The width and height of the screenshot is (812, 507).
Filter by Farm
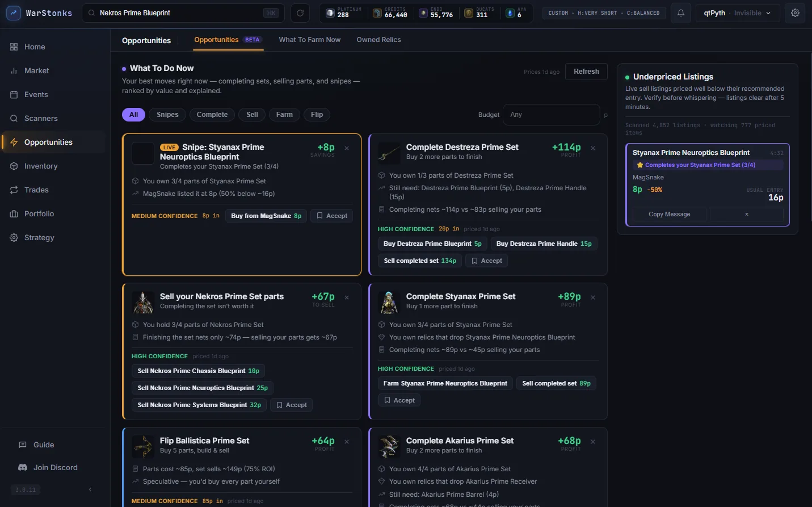pyautogui.click(x=284, y=115)
